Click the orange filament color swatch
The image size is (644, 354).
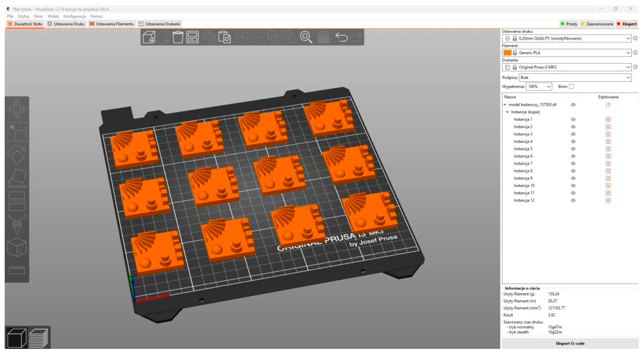point(507,53)
